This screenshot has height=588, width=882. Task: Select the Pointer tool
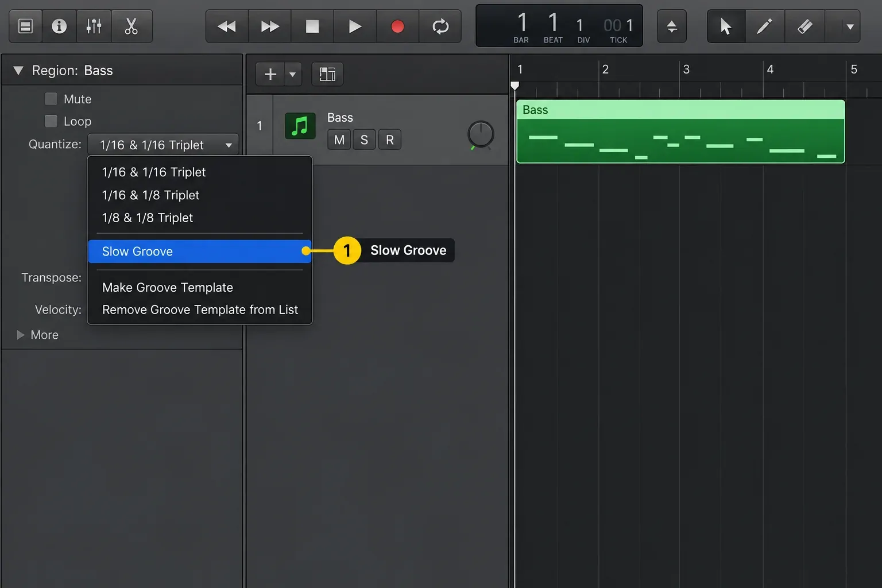click(726, 26)
